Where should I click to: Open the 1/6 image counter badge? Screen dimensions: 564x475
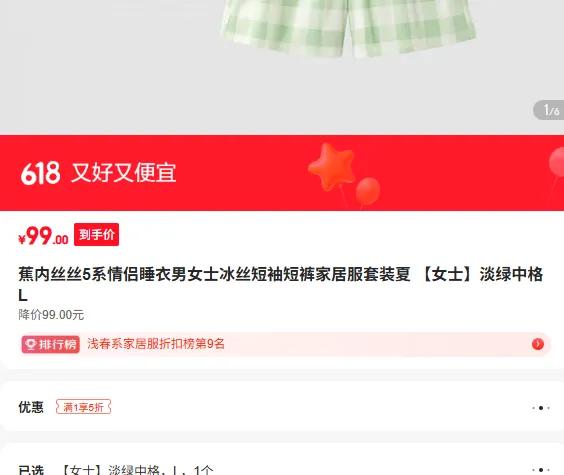[549, 110]
